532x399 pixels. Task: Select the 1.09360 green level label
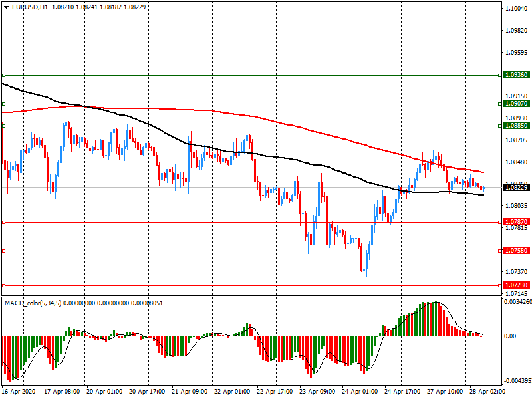(x=516, y=75)
